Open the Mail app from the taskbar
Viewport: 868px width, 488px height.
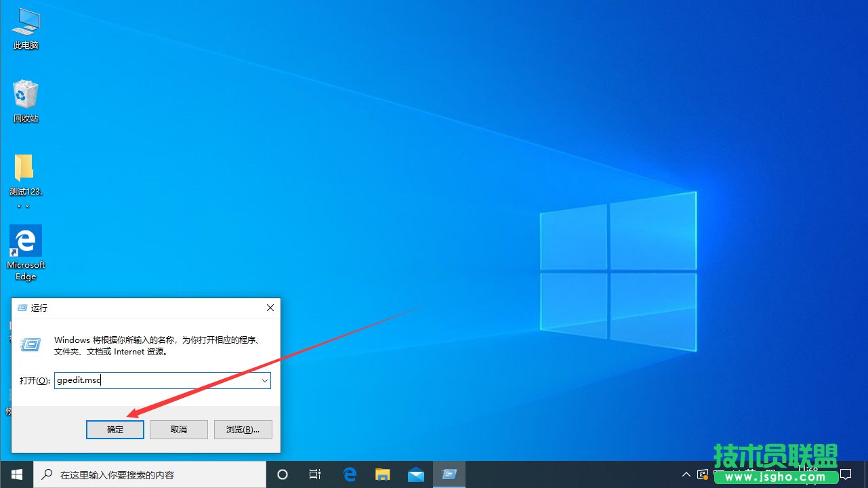tap(416, 474)
